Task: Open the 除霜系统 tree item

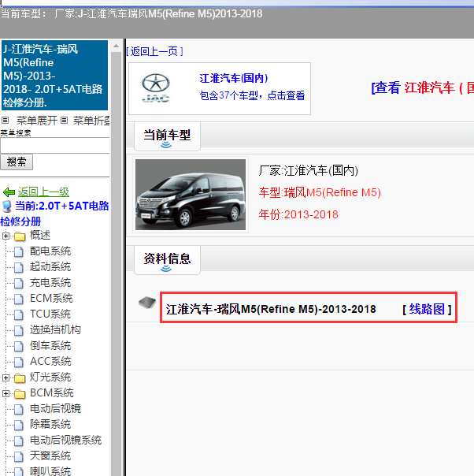Action: pos(50,425)
